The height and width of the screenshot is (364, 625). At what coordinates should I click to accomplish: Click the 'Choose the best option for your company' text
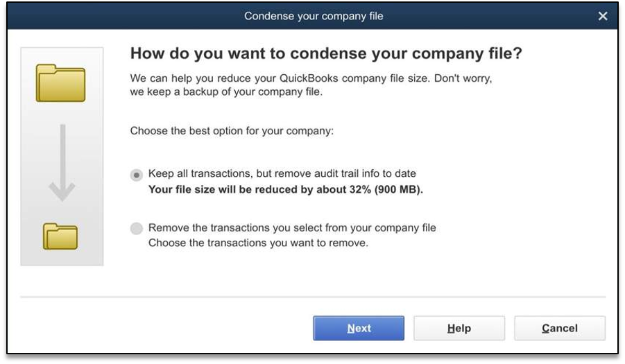tap(232, 131)
